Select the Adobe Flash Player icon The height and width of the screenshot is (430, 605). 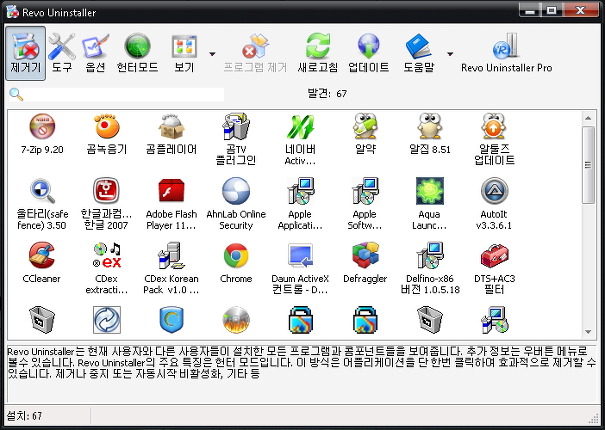tap(171, 191)
